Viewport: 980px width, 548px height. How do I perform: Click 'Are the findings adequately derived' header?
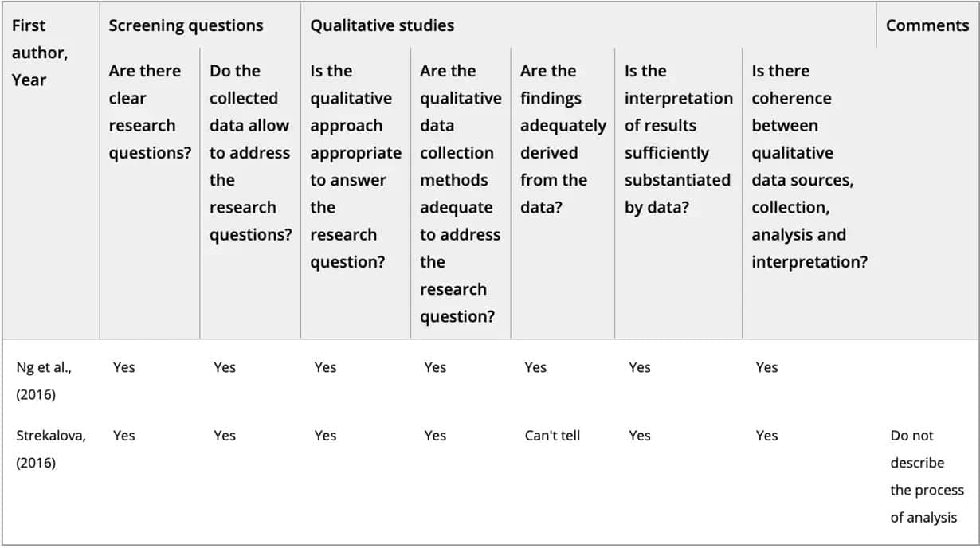[x=563, y=139]
